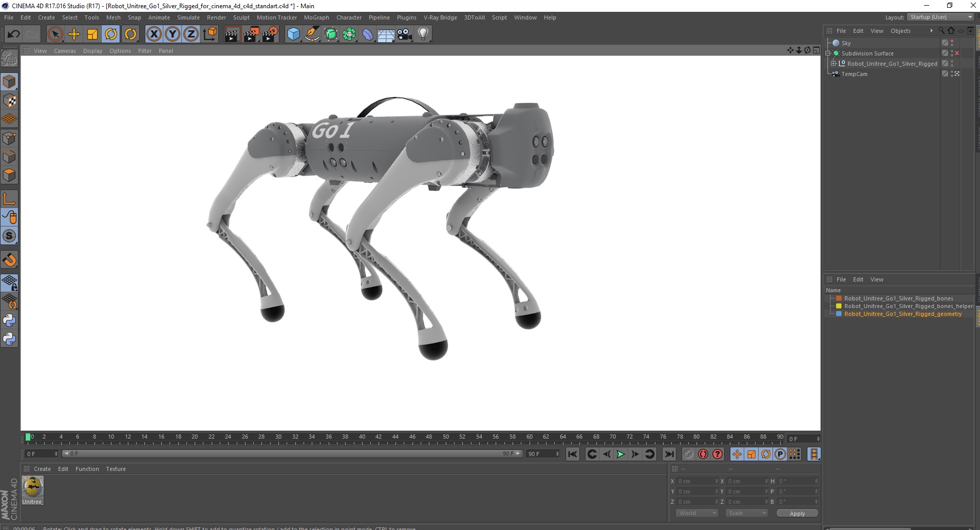The height and width of the screenshot is (530, 980).
Task: Step to next frame
Action: pyautogui.click(x=635, y=454)
